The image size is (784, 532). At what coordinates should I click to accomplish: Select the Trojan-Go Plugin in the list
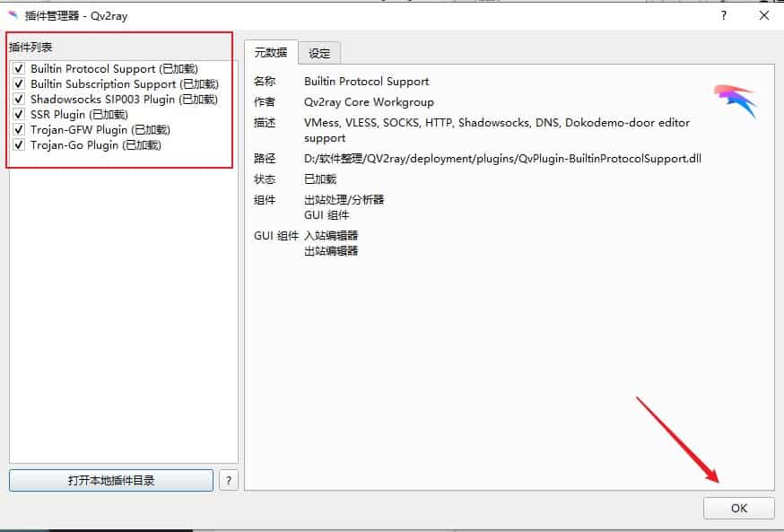pos(94,144)
